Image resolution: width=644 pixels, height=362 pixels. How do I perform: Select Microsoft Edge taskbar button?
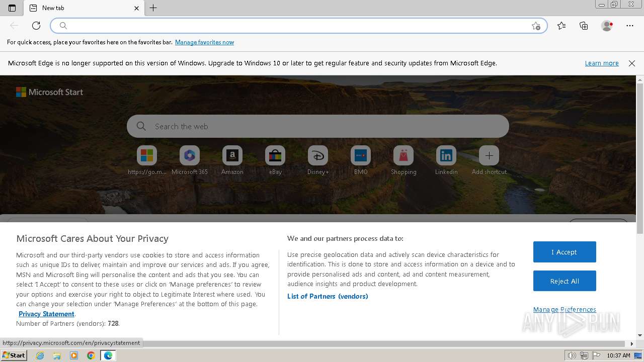(x=108, y=355)
